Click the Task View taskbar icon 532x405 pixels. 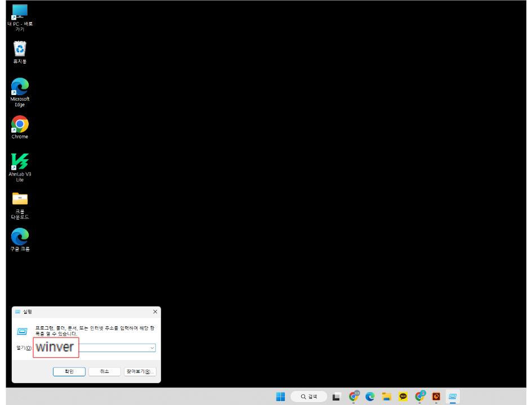click(x=336, y=397)
